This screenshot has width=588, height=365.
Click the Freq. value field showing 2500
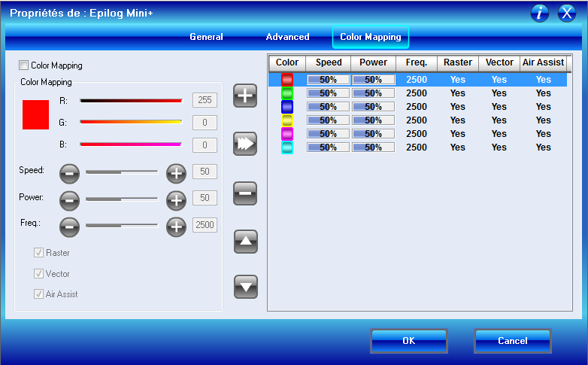205,225
